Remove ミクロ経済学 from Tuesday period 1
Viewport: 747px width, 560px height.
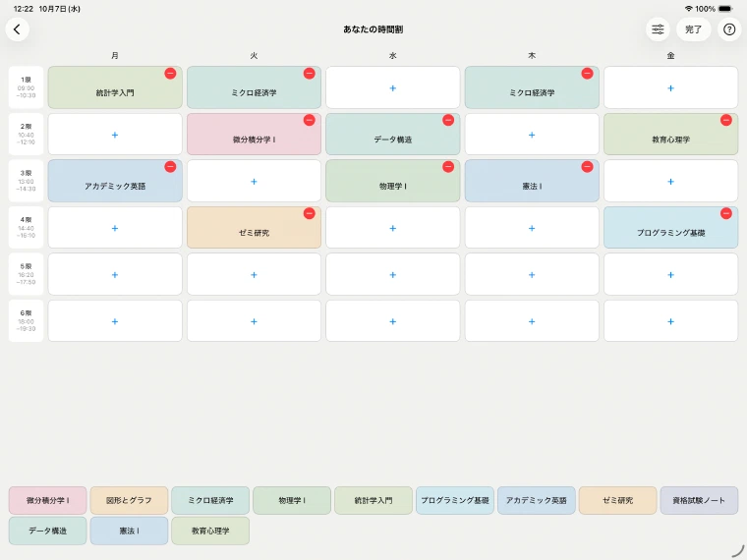click(x=310, y=74)
